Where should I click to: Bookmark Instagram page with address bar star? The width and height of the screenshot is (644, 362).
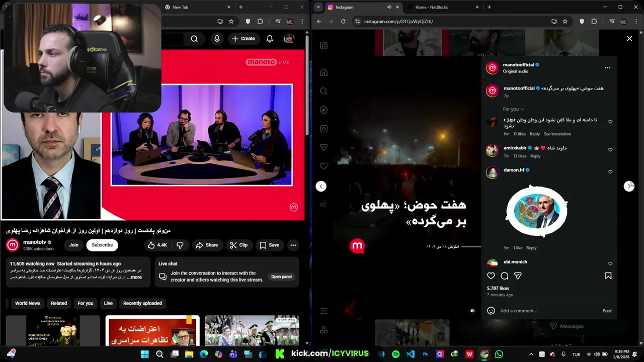click(x=565, y=21)
